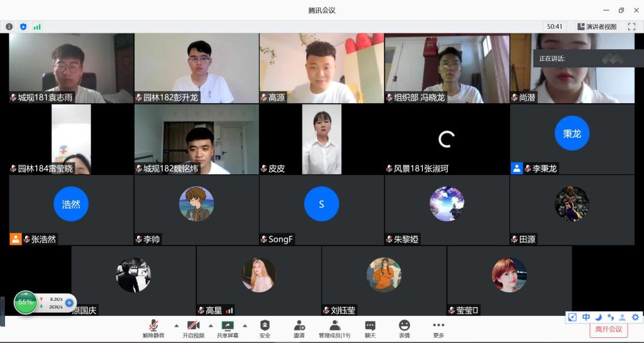Expand the arrow next to 开启视频
This screenshot has width=644, height=343.
click(x=210, y=325)
